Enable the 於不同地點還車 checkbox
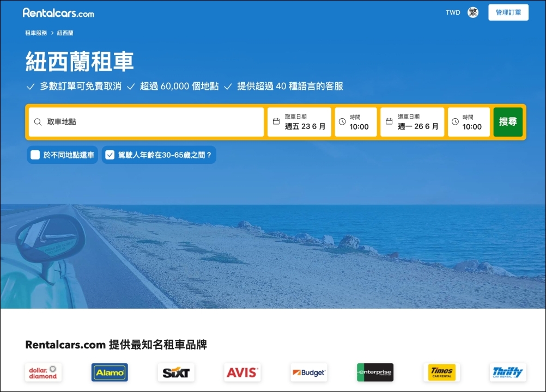The height and width of the screenshot is (392, 546). click(35, 155)
